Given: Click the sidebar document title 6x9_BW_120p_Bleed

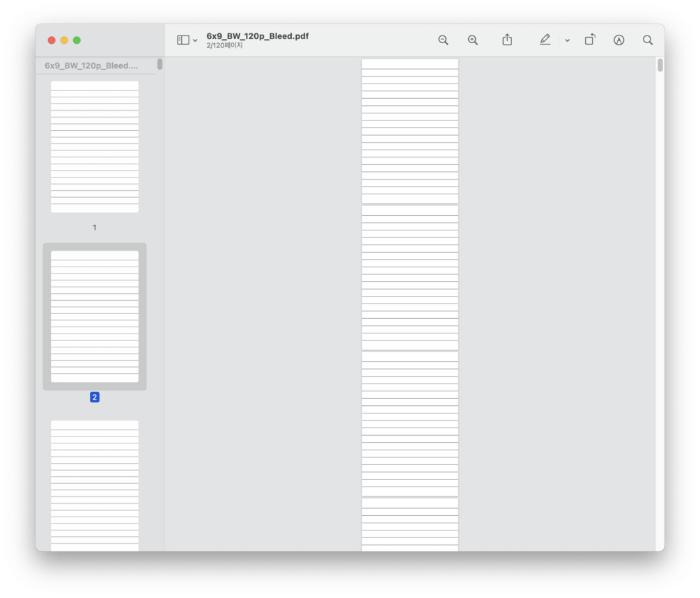Looking at the screenshot, I should pos(91,65).
